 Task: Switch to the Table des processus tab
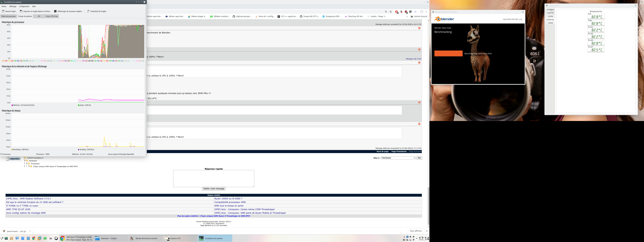click(8, 16)
